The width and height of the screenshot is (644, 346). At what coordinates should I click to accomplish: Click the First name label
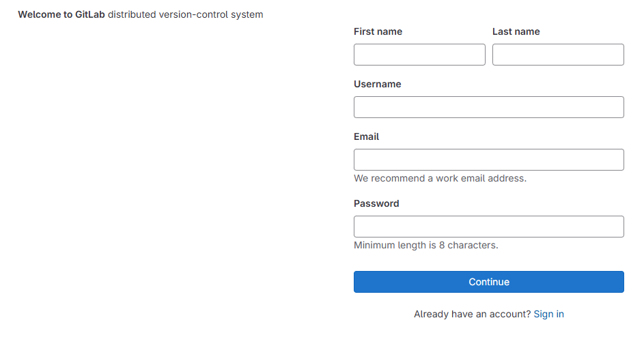[378, 31]
